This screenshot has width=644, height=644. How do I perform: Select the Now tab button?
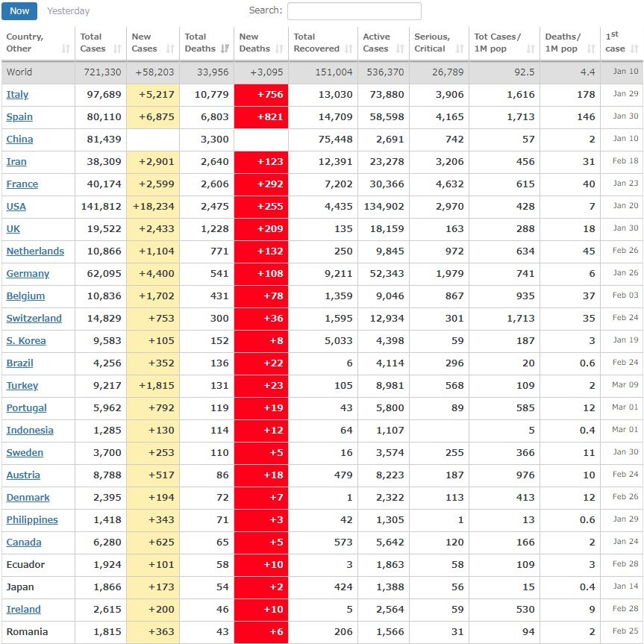pos(19,11)
